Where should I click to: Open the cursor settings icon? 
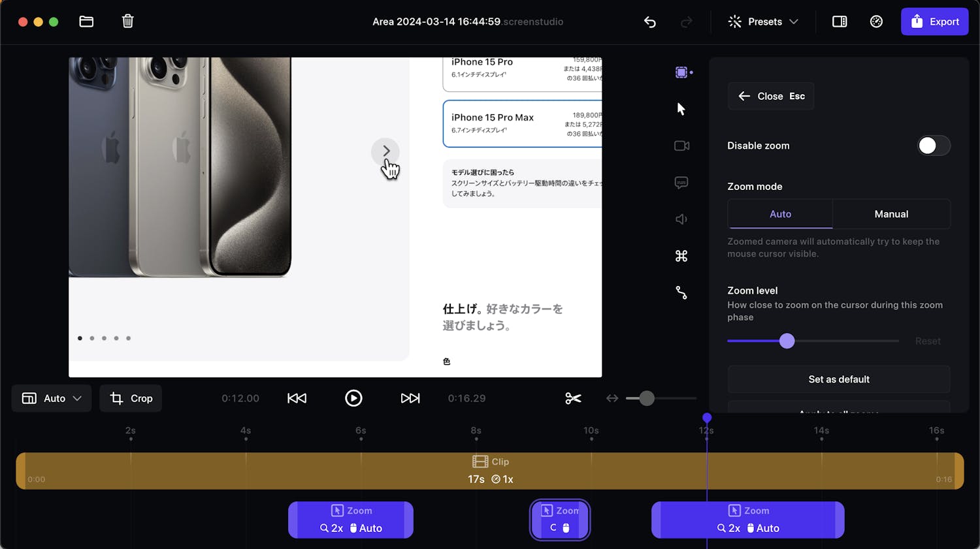coord(681,109)
